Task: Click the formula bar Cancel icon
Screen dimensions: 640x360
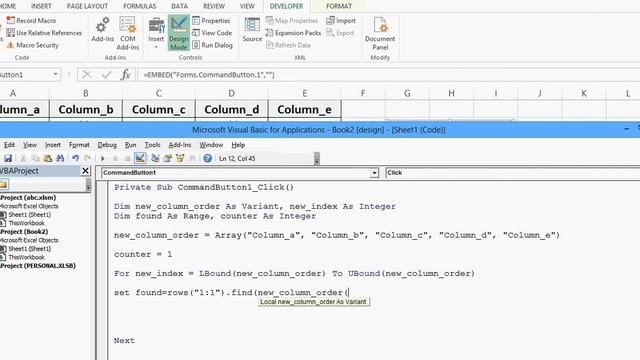Action: click(87, 75)
